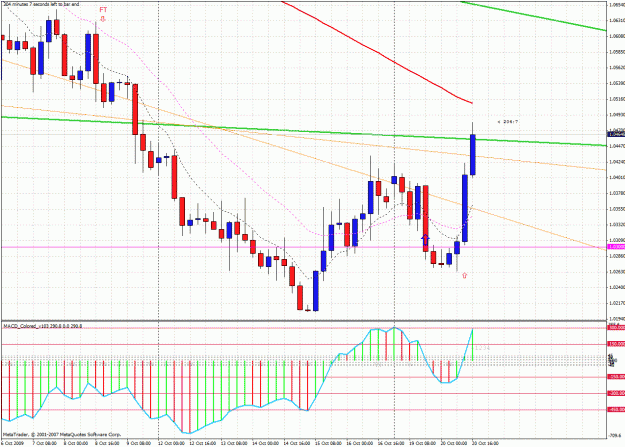Viewport: 625px width, 447px height.
Task: Click the '16 Oct 16:00' time label
Action: (390, 443)
